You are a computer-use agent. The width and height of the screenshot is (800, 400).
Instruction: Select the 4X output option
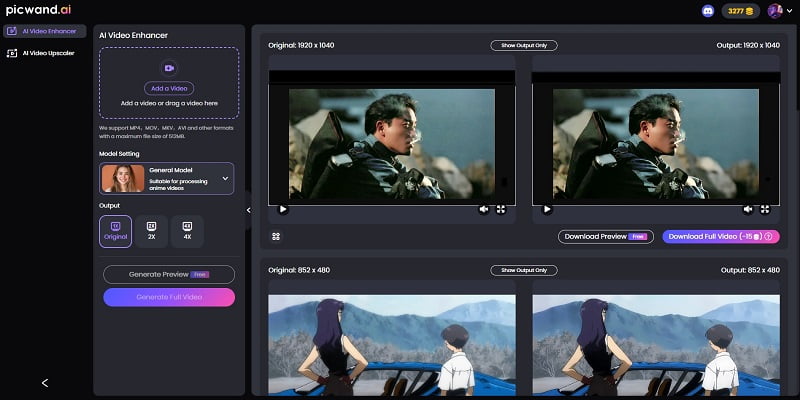pos(187,231)
